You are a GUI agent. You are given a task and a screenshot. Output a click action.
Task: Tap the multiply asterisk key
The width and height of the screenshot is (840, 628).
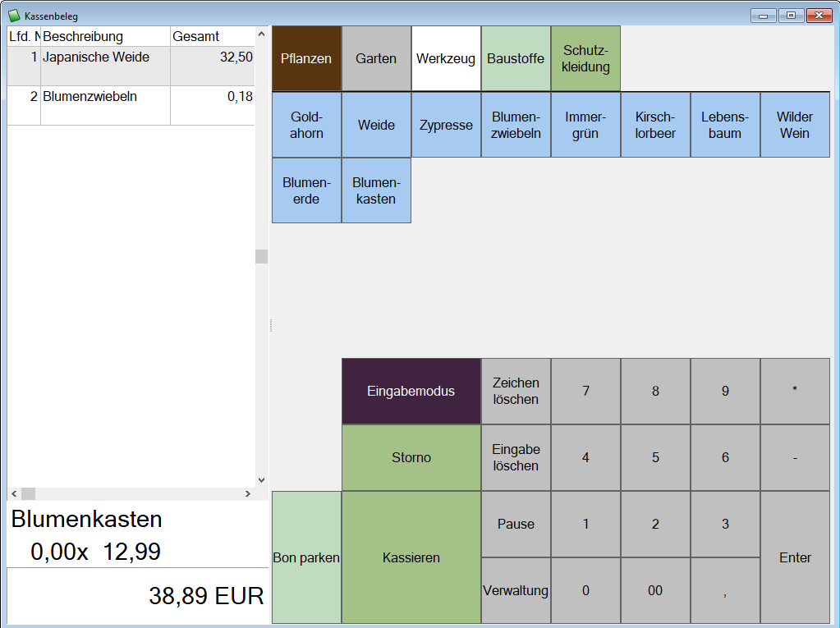[795, 391]
